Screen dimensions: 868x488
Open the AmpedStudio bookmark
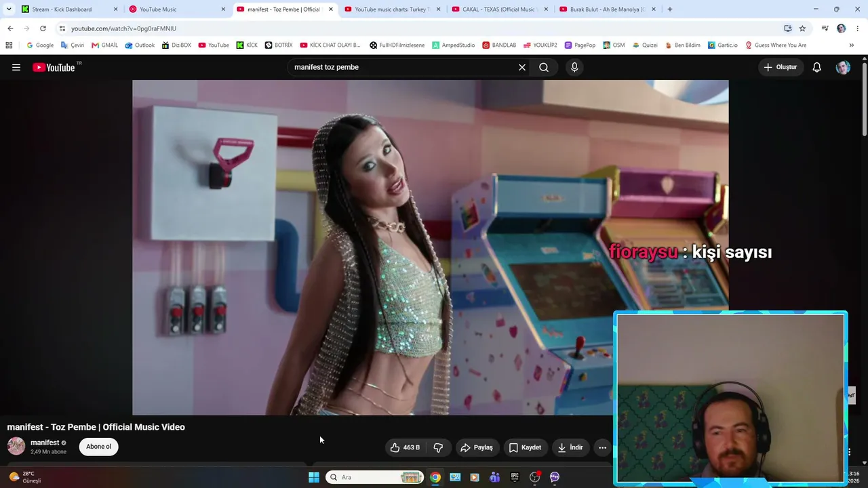pyautogui.click(x=454, y=45)
